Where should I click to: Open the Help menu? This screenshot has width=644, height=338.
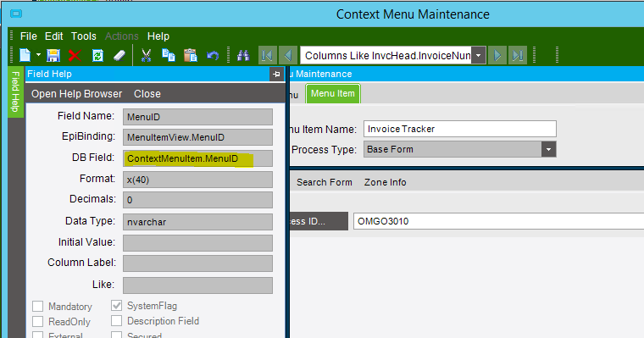tap(158, 36)
